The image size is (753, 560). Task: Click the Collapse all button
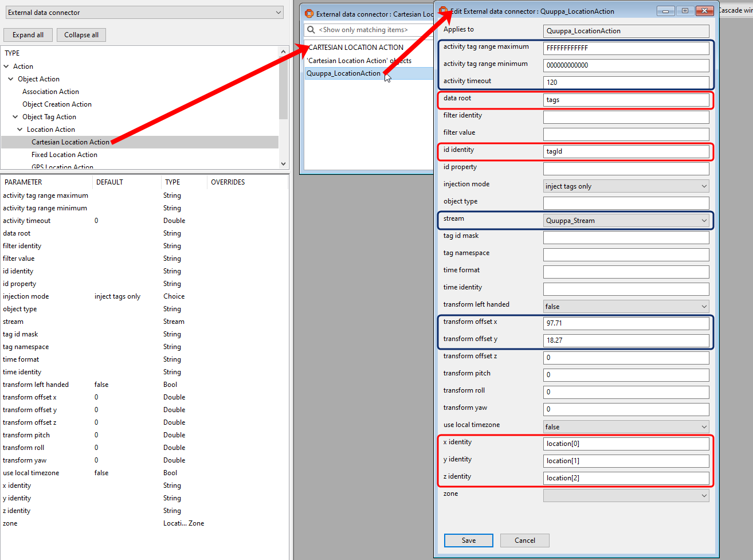pos(81,35)
